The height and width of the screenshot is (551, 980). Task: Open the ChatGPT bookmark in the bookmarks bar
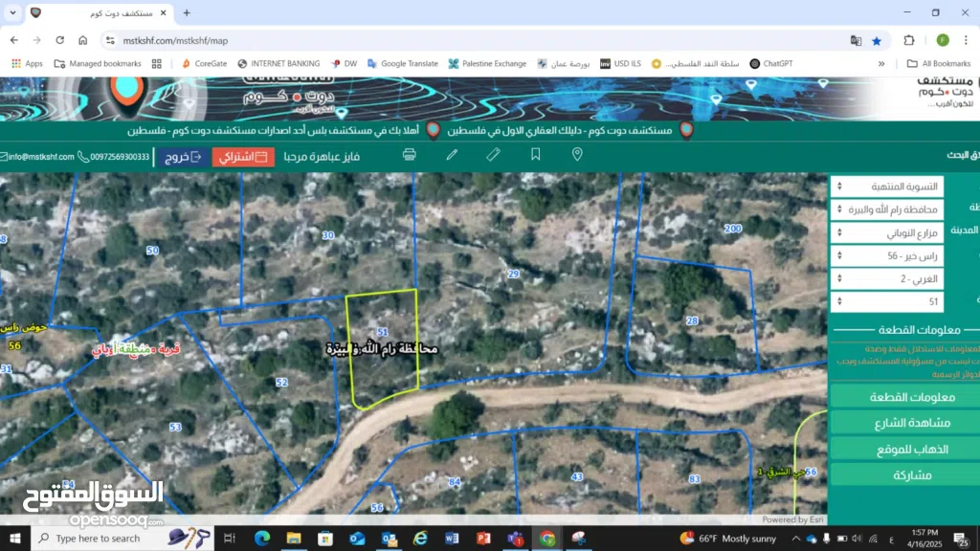pyautogui.click(x=771, y=64)
